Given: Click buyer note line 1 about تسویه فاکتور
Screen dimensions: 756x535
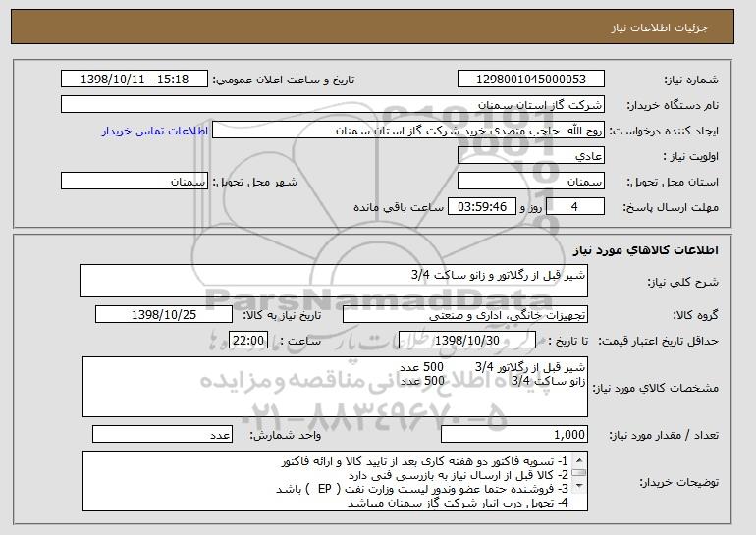Looking at the screenshot, I should tap(424, 461).
